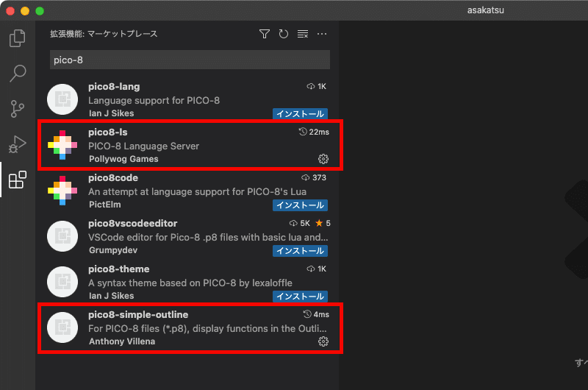Click the pico8-ls 22ms activation time
Screen dimensions: 588x390
click(x=315, y=132)
